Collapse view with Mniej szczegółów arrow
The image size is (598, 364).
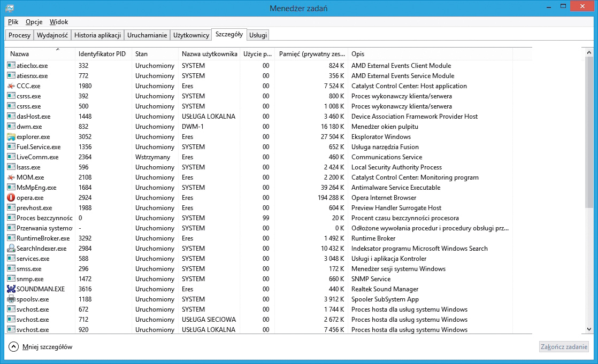click(x=13, y=347)
